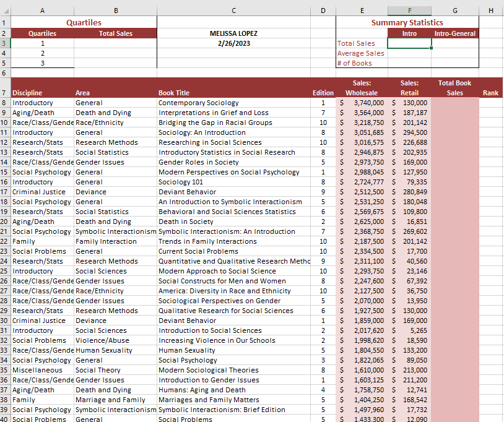Click the 2/26/2023 date cell
Screen dimensions: 504x422
[233, 43]
